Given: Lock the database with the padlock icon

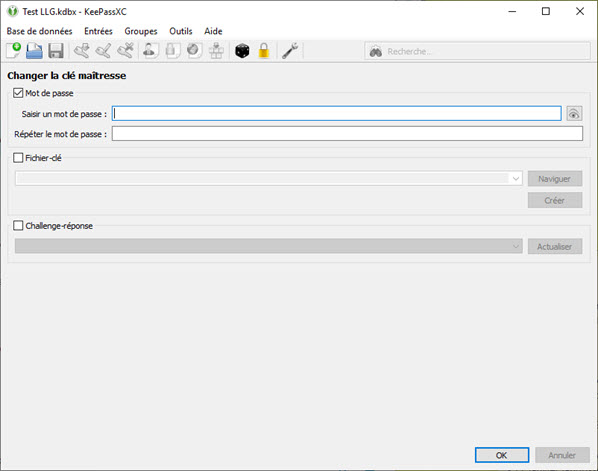Looking at the screenshot, I should (264, 51).
